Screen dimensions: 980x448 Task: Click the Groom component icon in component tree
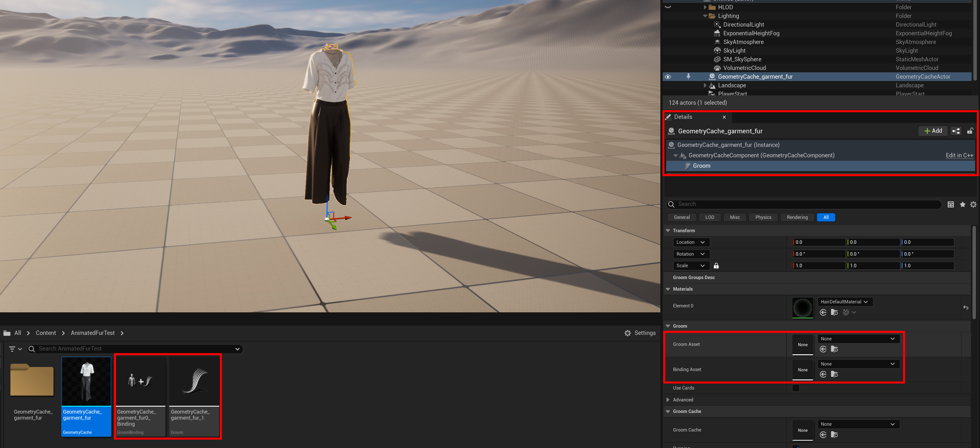[x=688, y=166]
